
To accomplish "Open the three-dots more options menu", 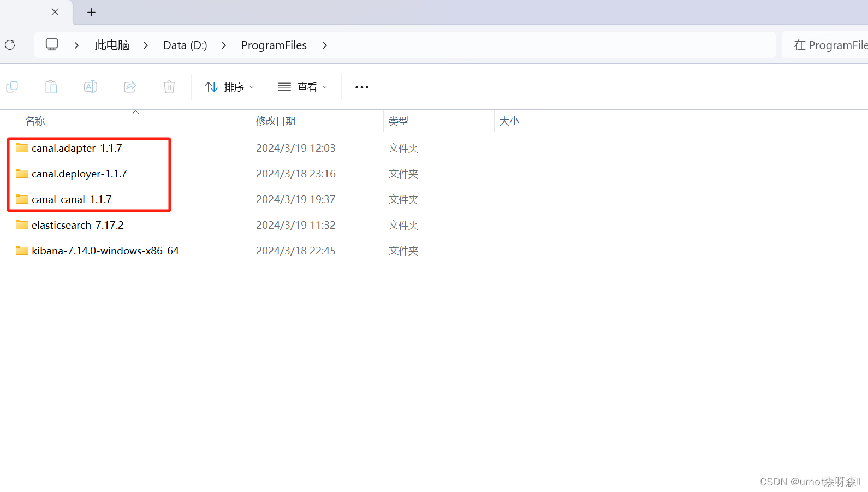I will [x=362, y=87].
